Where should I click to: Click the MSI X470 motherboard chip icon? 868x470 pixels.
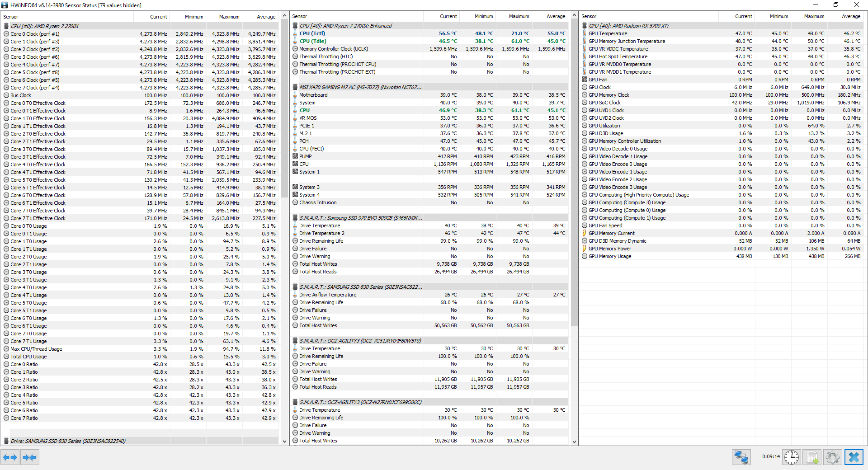point(295,87)
